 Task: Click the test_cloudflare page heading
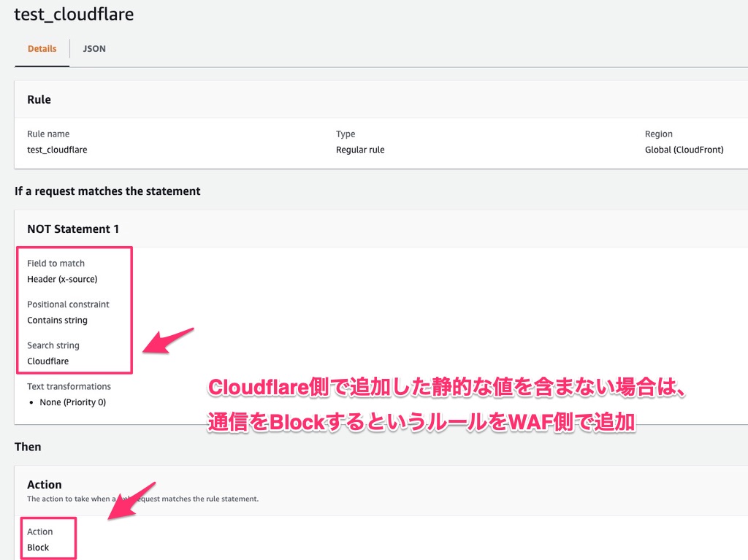(74, 14)
